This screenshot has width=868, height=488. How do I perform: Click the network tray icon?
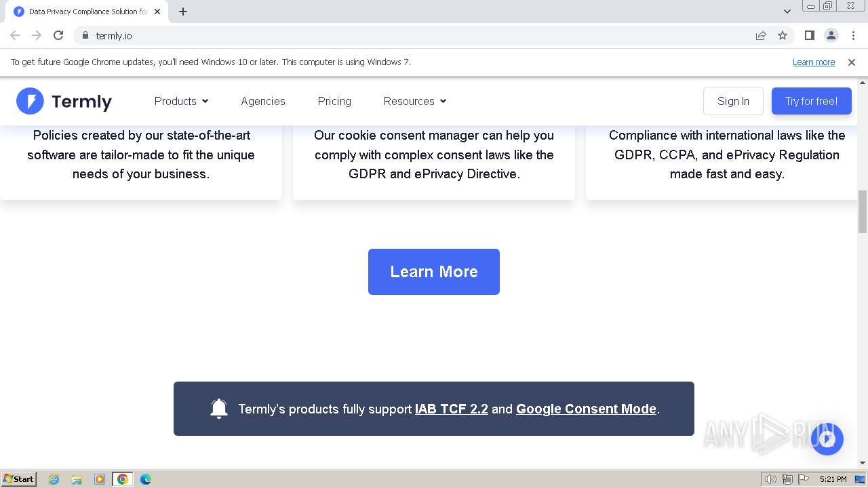[x=787, y=479]
